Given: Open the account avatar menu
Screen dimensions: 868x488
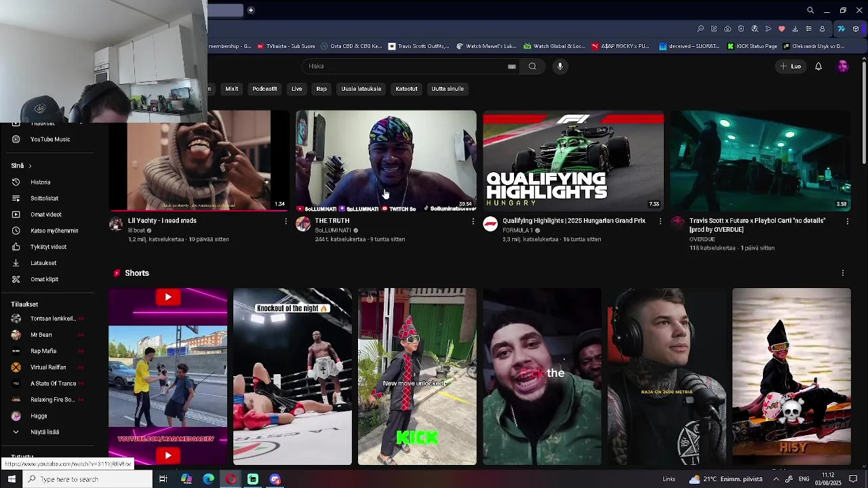Looking at the screenshot, I should [843, 66].
